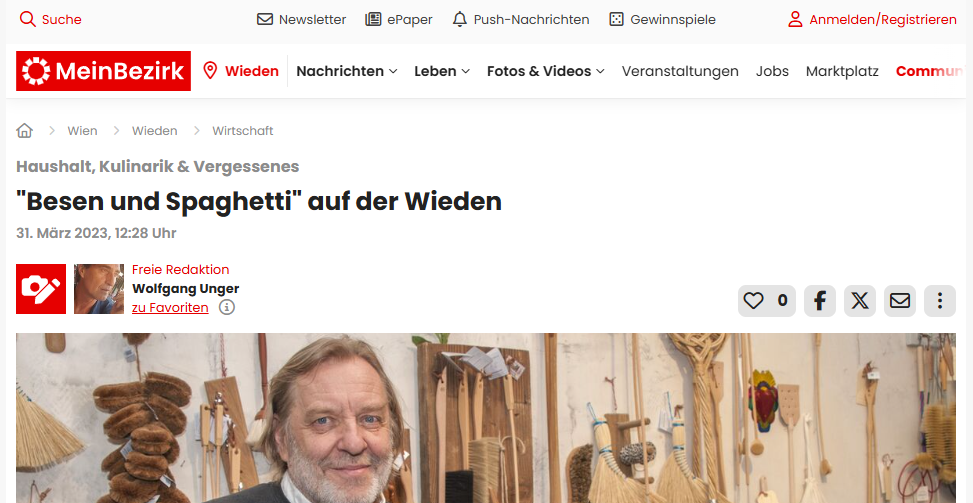This screenshot has height=503, width=973.
Task: Expand the Leben dropdown menu
Action: tap(442, 71)
